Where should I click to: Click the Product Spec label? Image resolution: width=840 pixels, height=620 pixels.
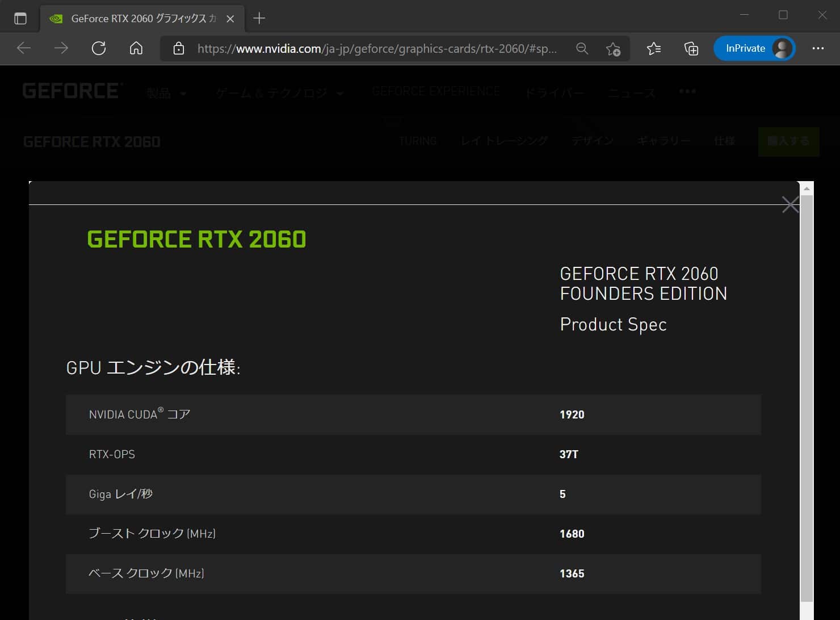(x=613, y=324)
